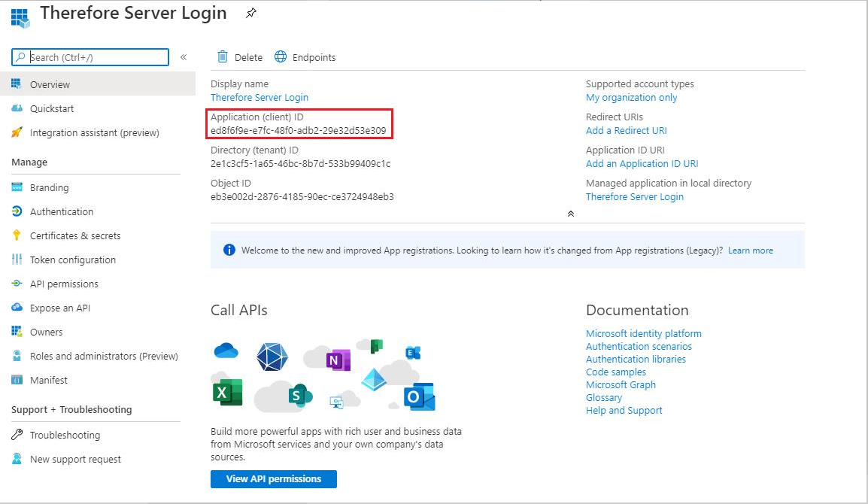Click the OneNote icon under Call APIs
868x504 pixels.
pyautogui.click(x=338, y=360)
